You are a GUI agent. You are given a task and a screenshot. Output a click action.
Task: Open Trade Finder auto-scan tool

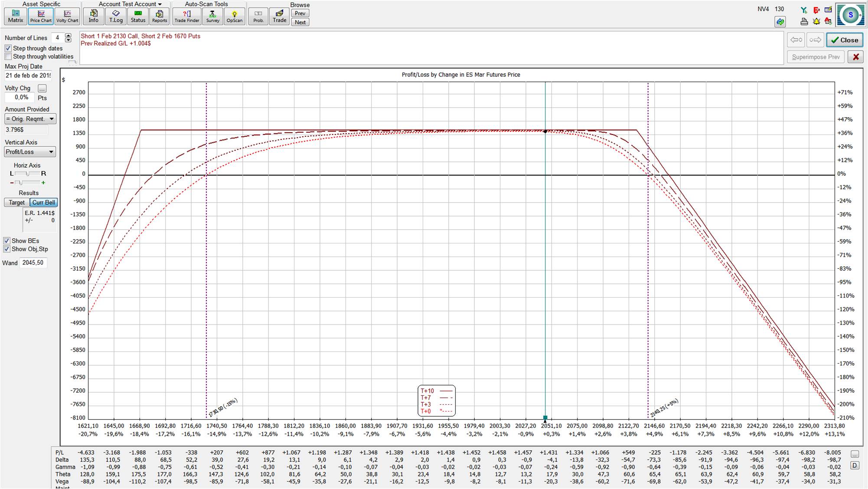pyautogui.click(x=187, y=16)
